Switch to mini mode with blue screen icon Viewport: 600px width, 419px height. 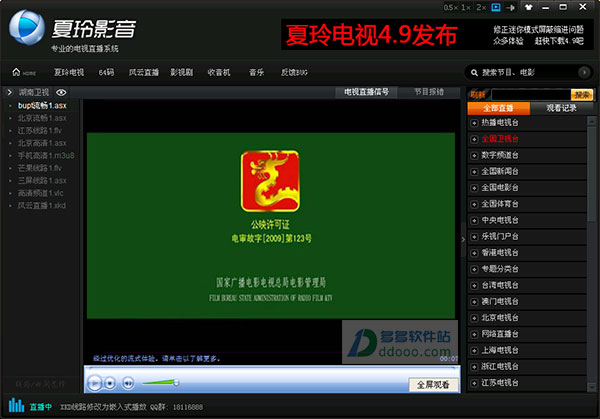[496, 7]
